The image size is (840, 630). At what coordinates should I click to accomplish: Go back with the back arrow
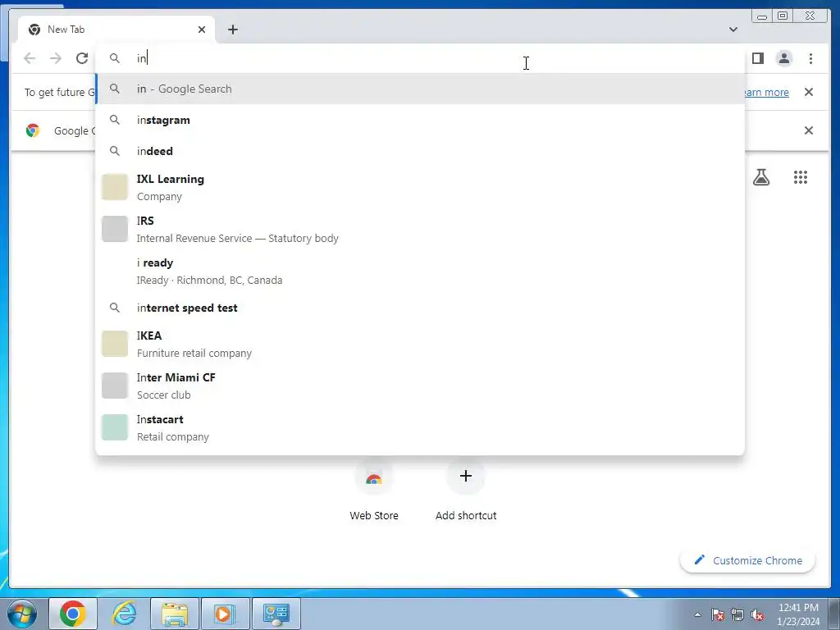(x=30, y=58)
